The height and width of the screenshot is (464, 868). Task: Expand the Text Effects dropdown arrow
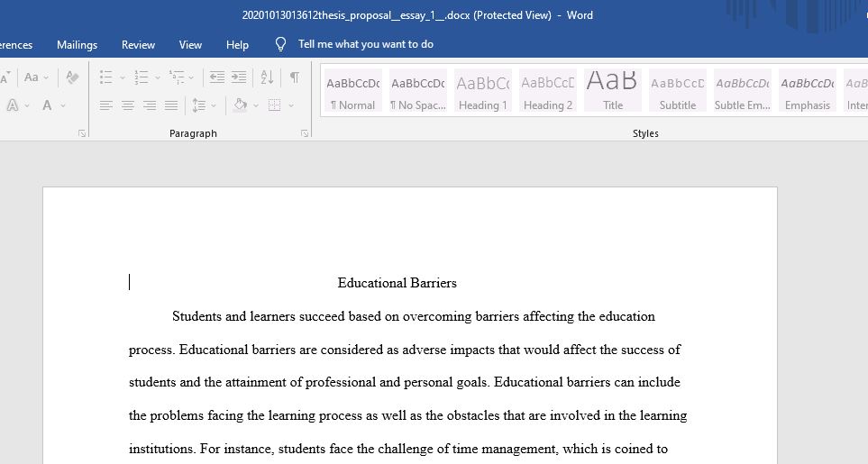click(x=27, y=105)
